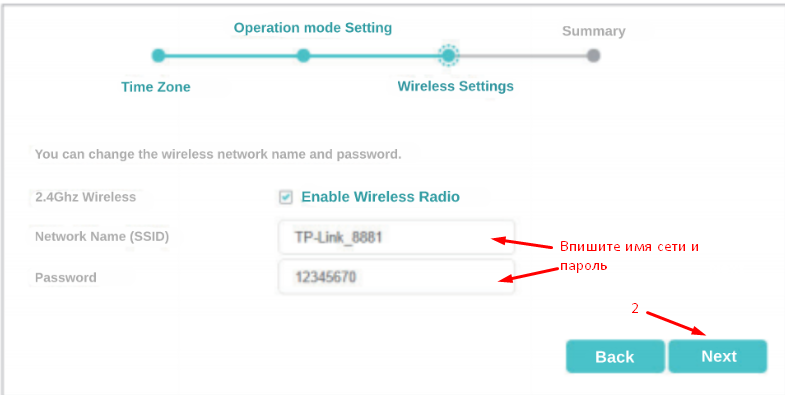Toggle the Enable Wireless Radio checkbox

pos(286,198)
